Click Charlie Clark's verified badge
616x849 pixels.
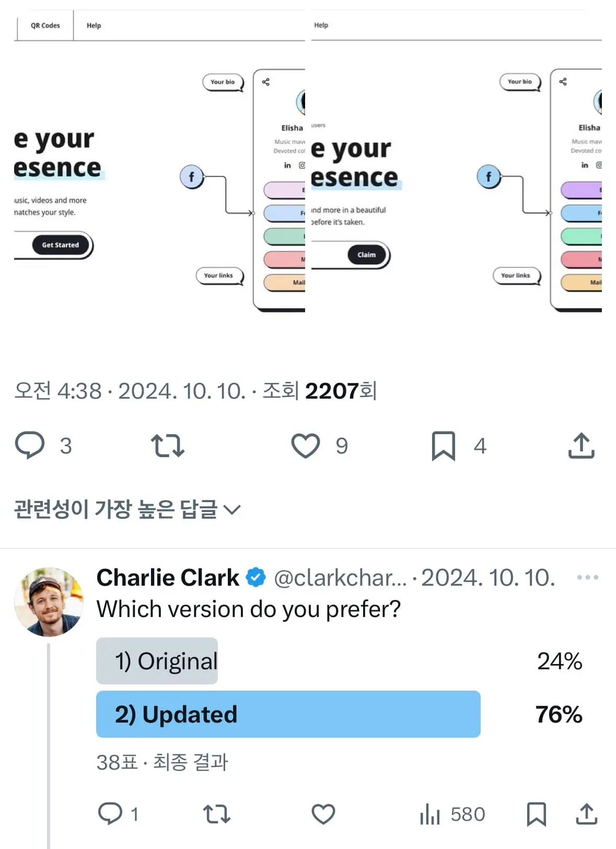pyautogui.click(x=255, y=577)
